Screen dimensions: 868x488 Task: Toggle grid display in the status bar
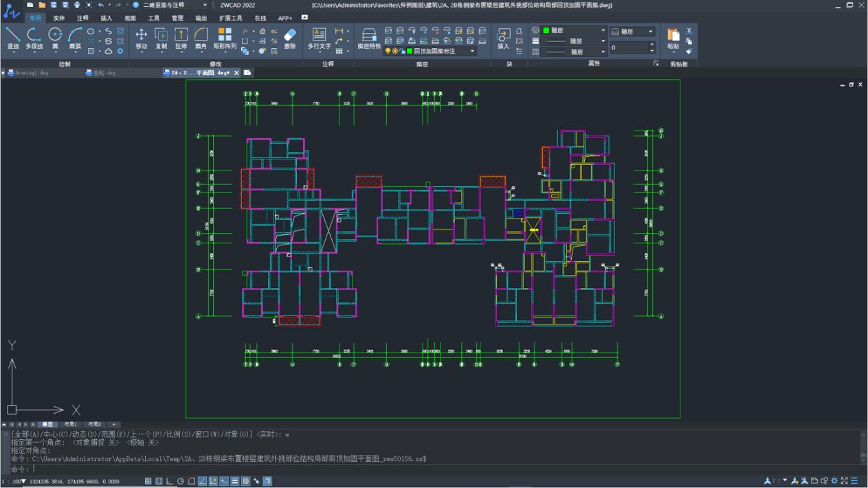[x=148, y=481]
